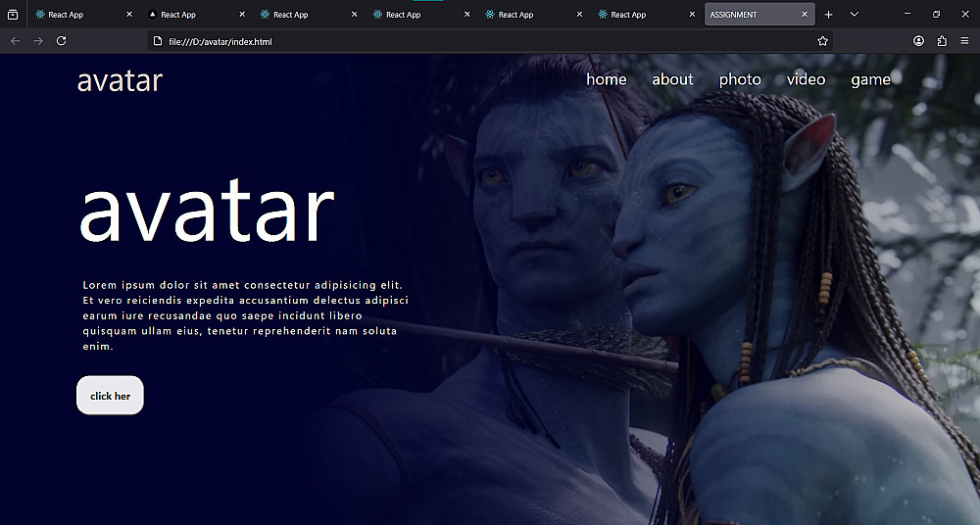Screen dimensions: 980x525
Task: Expand the list all tabs dropdown
Action: [x=855, y=15]
